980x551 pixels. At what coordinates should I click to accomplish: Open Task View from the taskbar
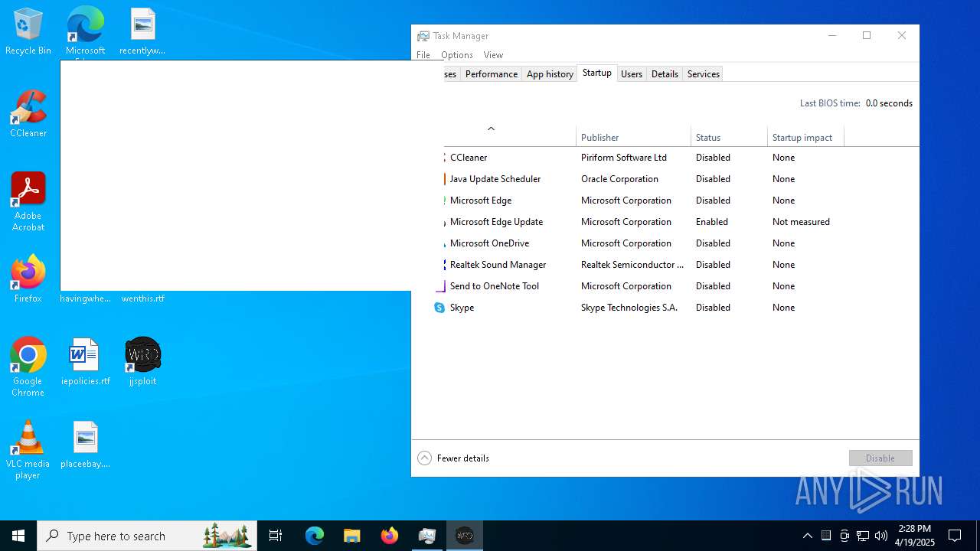pos(276,536)
